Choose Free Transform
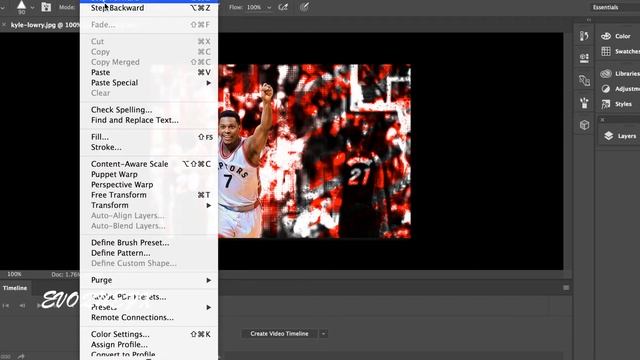Viewport: 640px width, 360px height. (149, 195)
